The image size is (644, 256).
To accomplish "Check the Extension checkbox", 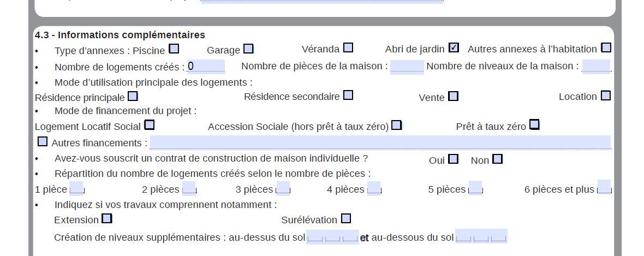I will coord(107,219).
